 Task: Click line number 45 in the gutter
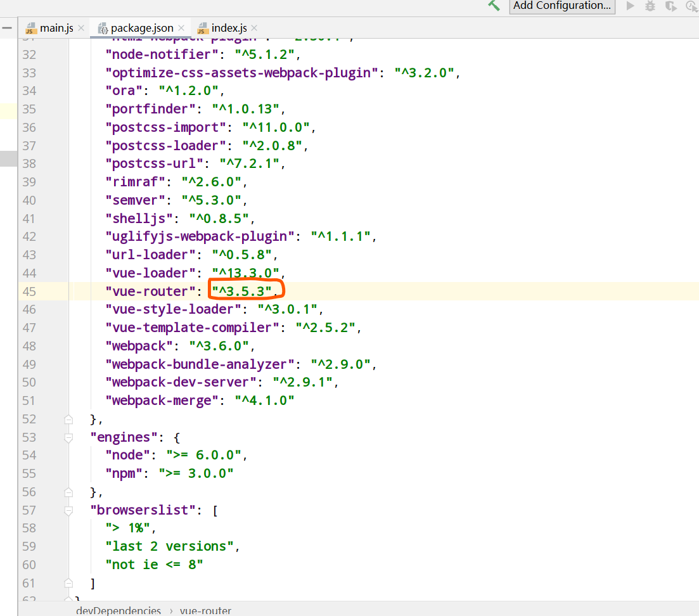point(29,292)
